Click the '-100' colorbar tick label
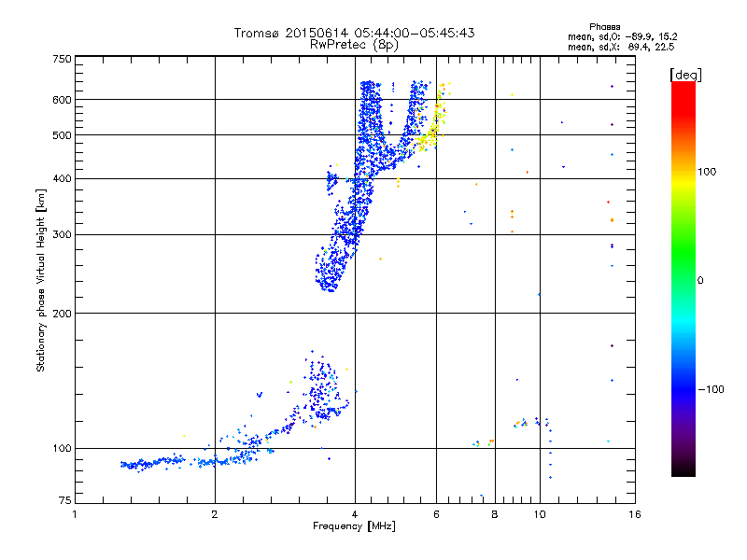Viewport: 747px width, 560px height. pos(711,389)
